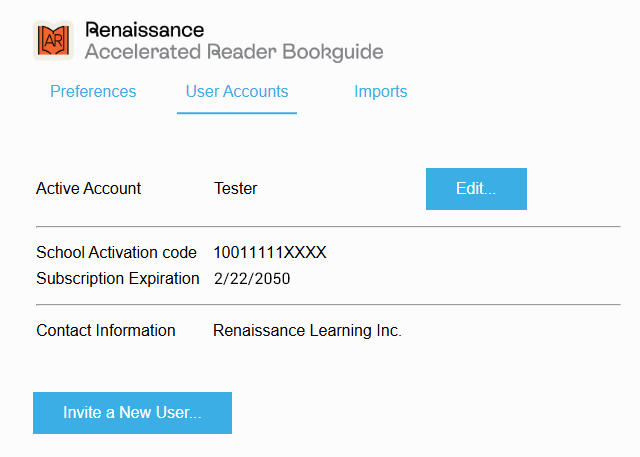This screenshot has width=640, height=457.
Task: Click the School Activation code label
Action: 116,252
